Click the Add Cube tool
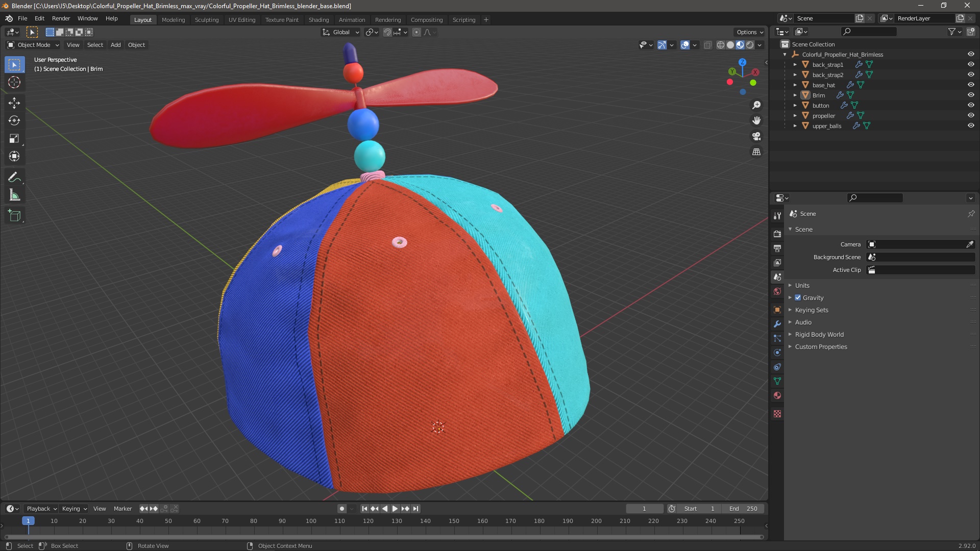The width and height of the screenshot is (980, 551). pos(14,215)
